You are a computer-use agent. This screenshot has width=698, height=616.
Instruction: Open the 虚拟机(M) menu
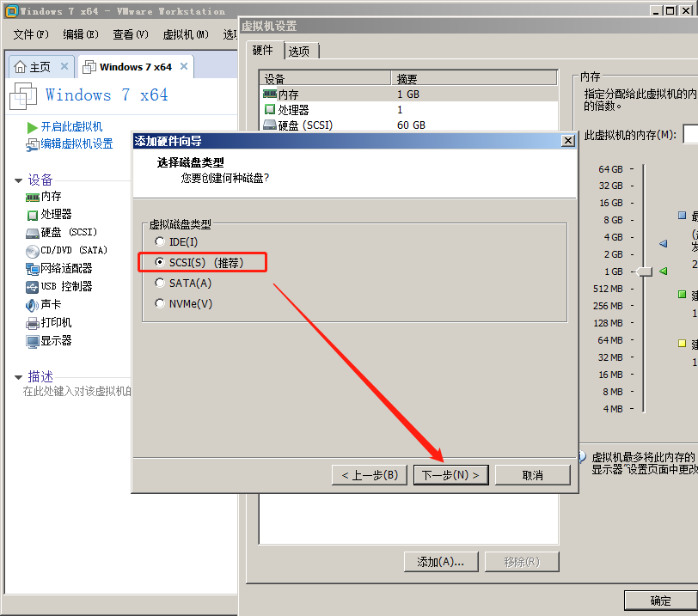[x=186, y=34]
